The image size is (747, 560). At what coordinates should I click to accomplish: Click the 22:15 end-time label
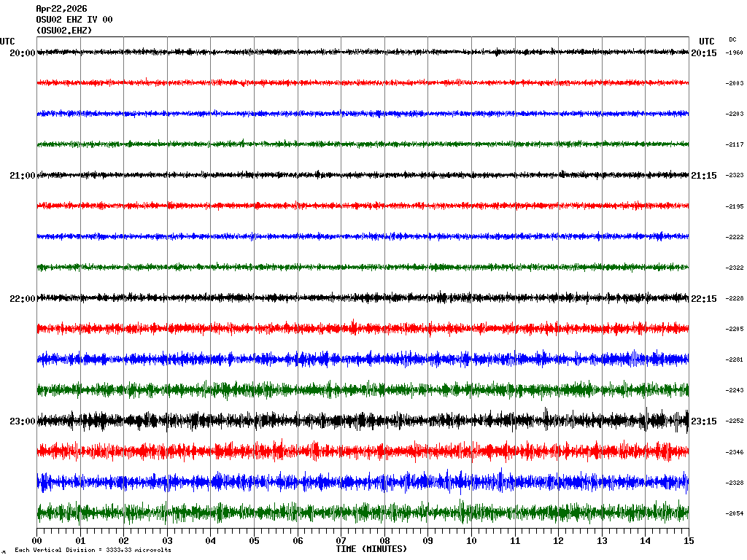click(x=704, y=299)
